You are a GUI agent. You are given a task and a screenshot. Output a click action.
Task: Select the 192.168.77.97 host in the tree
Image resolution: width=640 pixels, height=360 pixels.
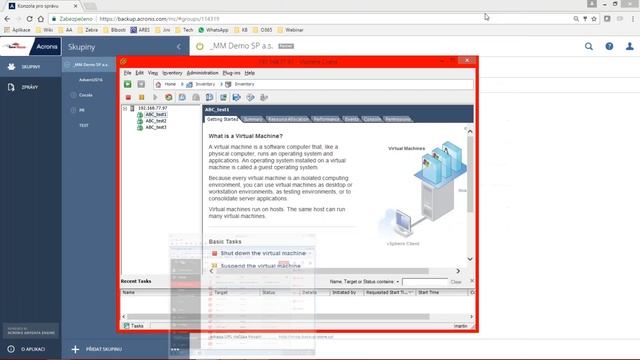(x=152, y=108)
